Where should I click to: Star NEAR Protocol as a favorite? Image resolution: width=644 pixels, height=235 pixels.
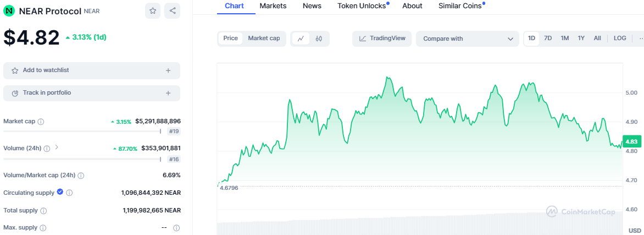pos(153,10)
